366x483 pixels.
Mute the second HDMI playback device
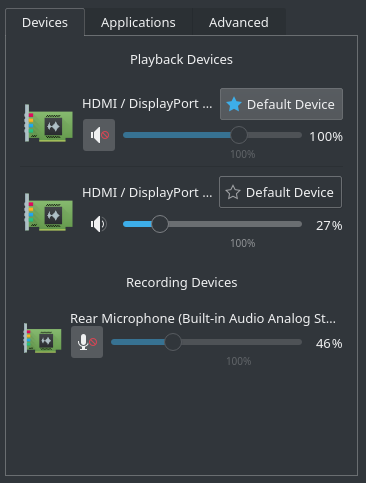pyautogui.click(x=99, y=224)
